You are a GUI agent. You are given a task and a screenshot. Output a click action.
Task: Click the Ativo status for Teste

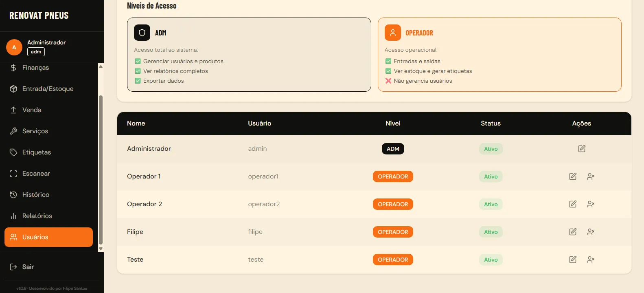pos(491,260)
